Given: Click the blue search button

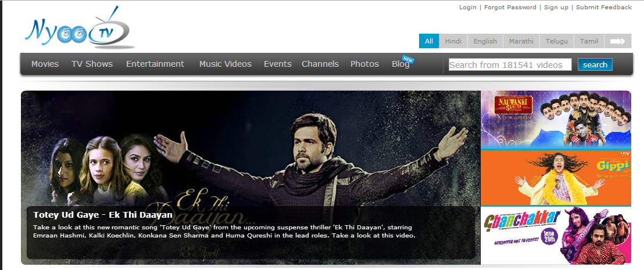Looking at the screenshot, I should click(595, 65).
